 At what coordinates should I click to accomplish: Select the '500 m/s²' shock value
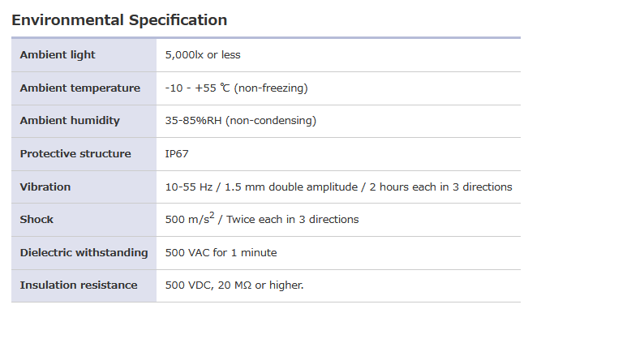190,219
